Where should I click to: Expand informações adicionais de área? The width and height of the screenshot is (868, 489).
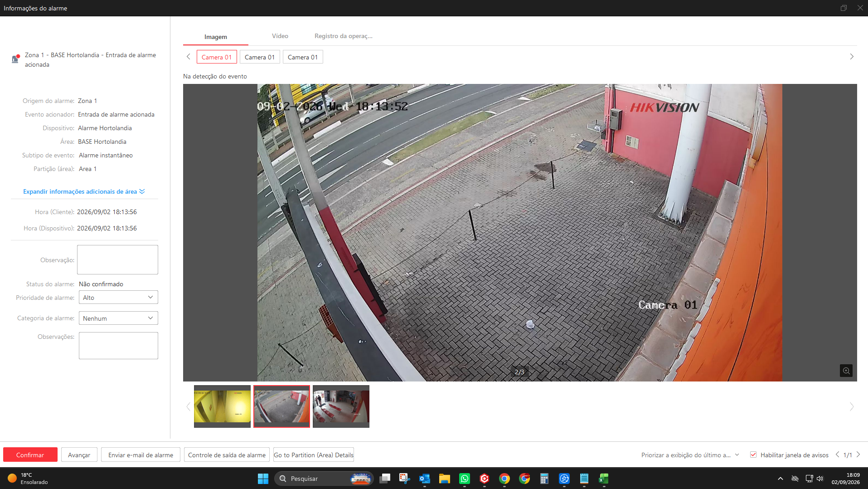[84, 191]
